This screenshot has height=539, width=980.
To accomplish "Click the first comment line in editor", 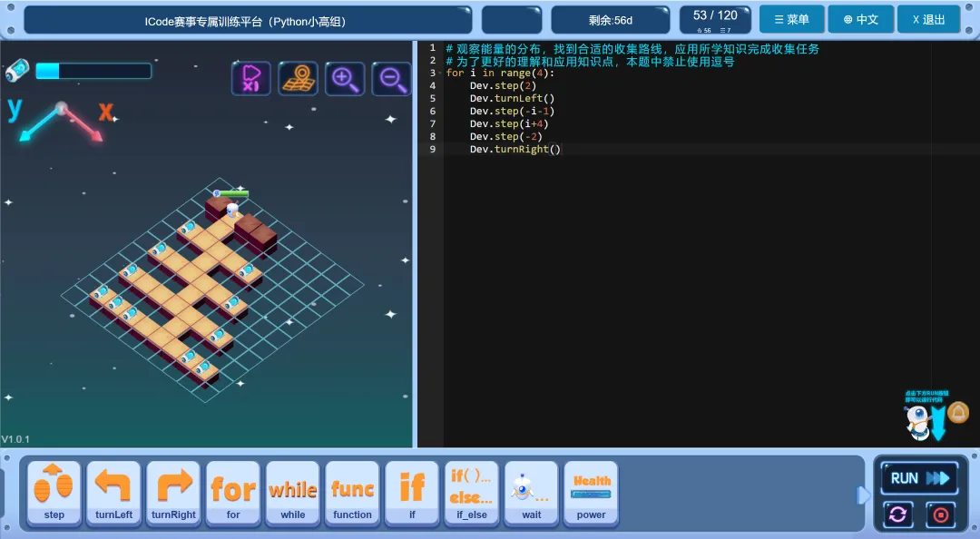I will point(632,49).
